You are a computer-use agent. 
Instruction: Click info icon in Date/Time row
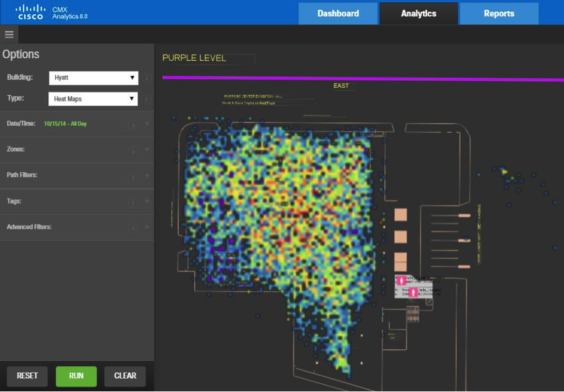click(x=133, y=124)
